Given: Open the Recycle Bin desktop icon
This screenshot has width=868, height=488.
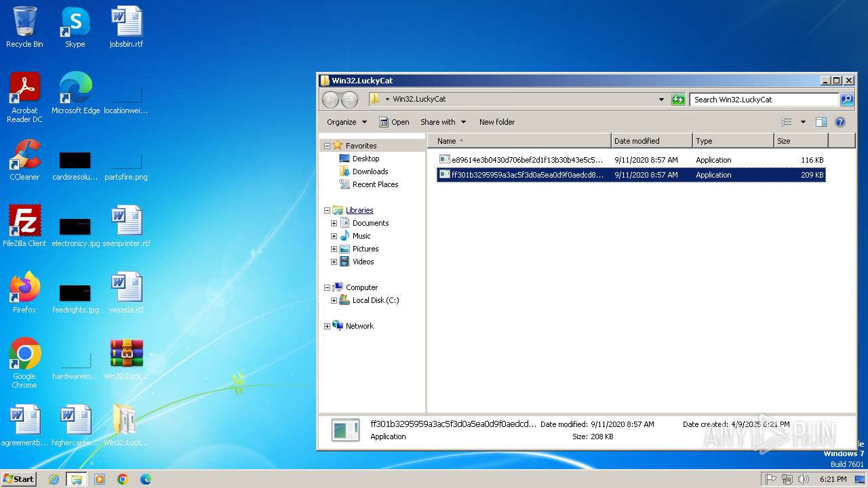Looking at the screenshot, I should [24, 27].
